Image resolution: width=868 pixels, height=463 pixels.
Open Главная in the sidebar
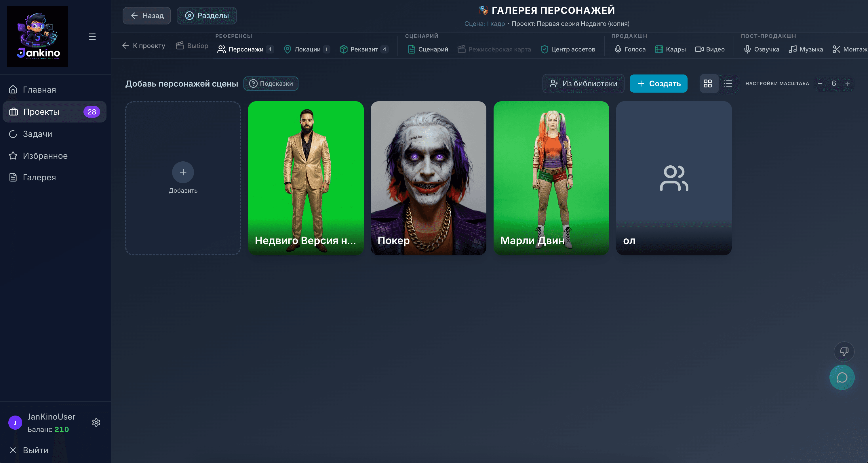tap(55, 89)
